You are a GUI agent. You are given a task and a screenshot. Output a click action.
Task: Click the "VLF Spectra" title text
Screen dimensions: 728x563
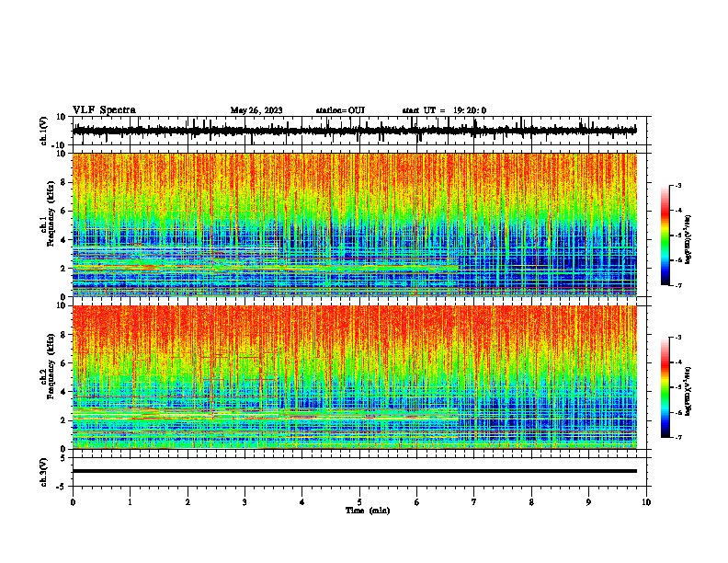pyautogui.click(x=104, y=110)
